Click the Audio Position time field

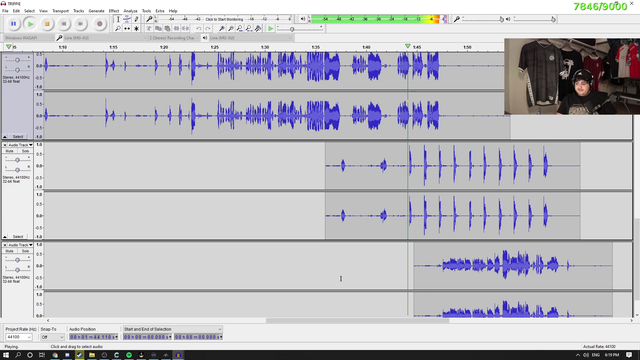point(93,337)
